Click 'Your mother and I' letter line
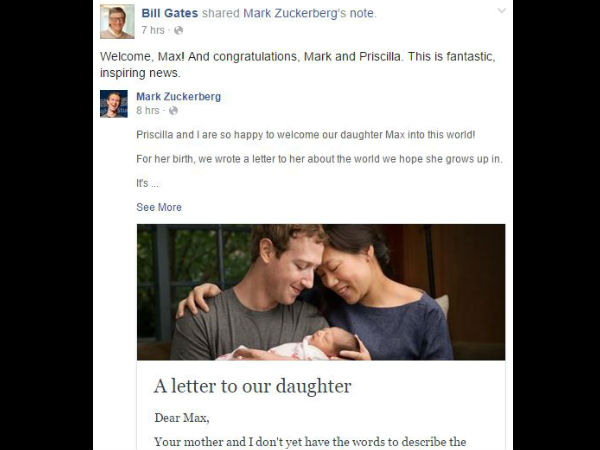600x450 pixels. 310,442
